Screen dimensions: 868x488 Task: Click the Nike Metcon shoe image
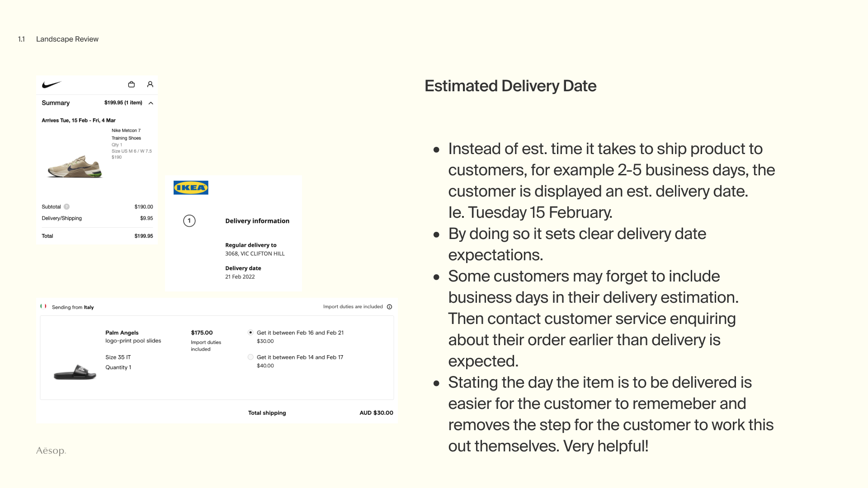pos(75,167)
